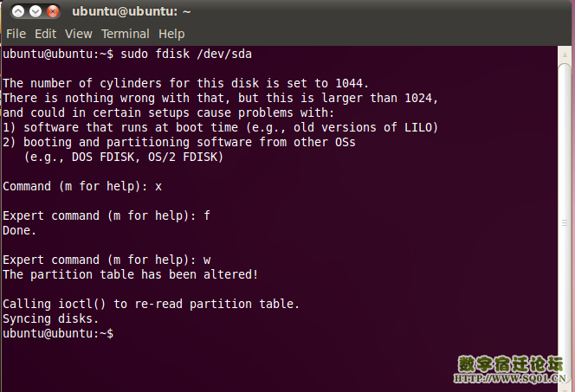Open the View menu

click(79, 34)
